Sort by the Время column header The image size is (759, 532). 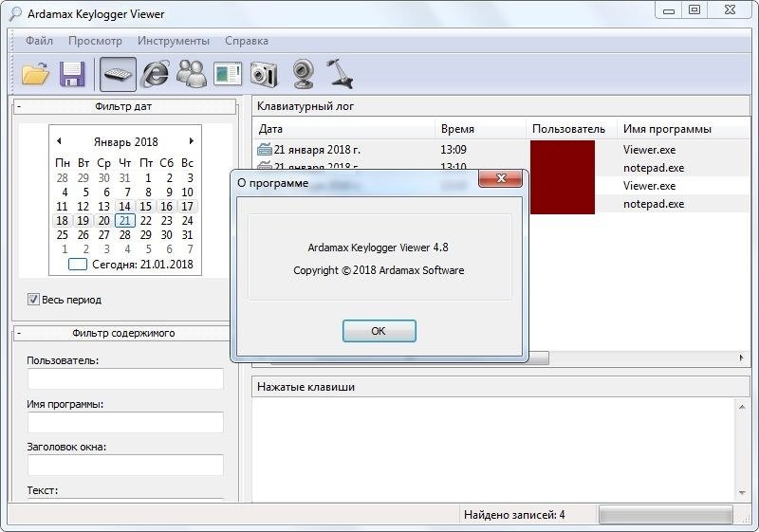pyautogui.click(x=480, y=129)
